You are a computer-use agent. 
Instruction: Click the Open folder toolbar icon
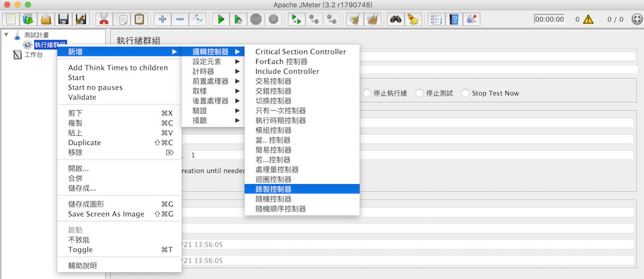(46, 19)
